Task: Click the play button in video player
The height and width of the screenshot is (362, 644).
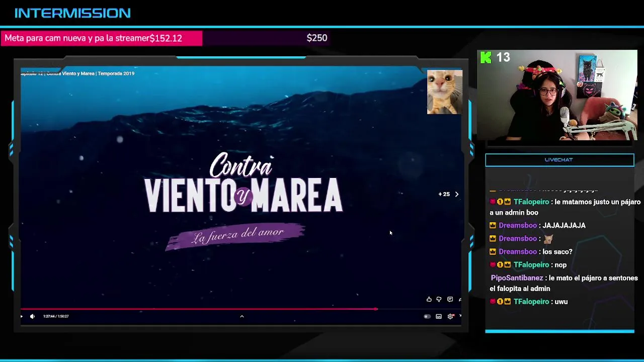Action: coord(21,316)
